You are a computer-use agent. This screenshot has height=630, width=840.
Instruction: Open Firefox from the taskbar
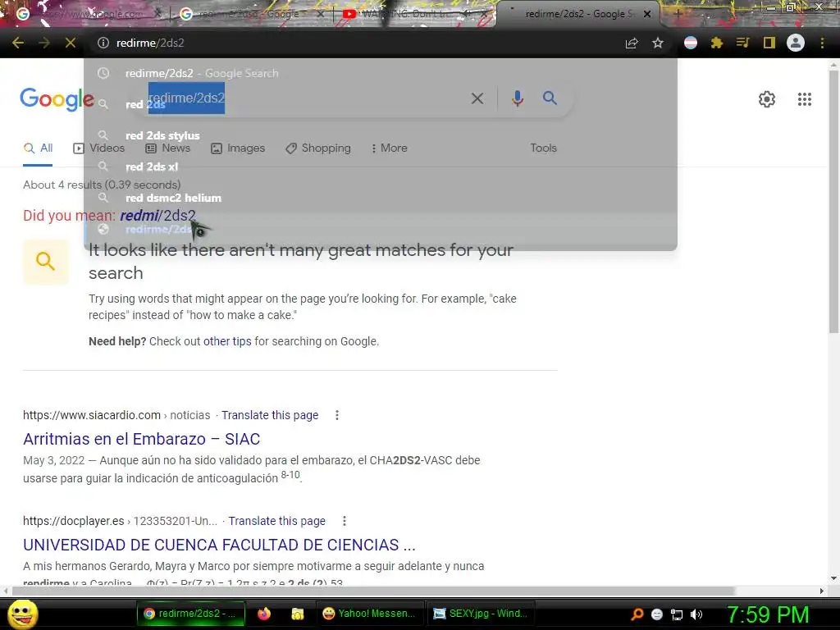(264, 614)
